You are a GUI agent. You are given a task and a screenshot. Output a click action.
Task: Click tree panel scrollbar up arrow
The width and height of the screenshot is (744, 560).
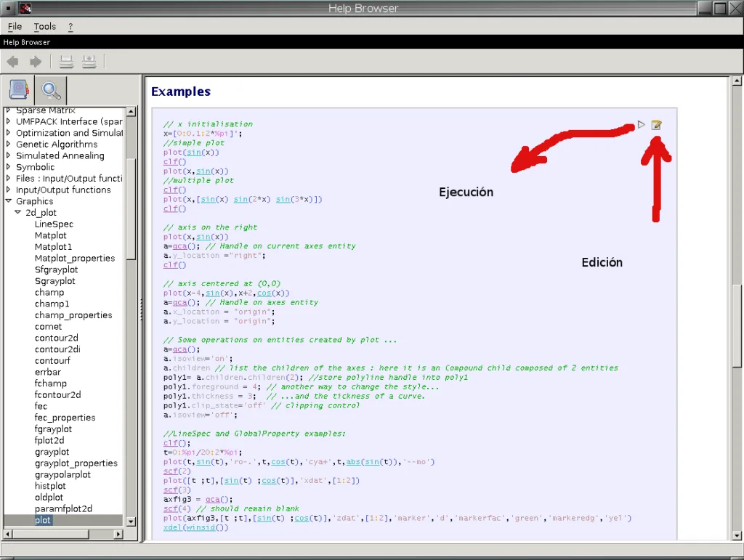131,112
